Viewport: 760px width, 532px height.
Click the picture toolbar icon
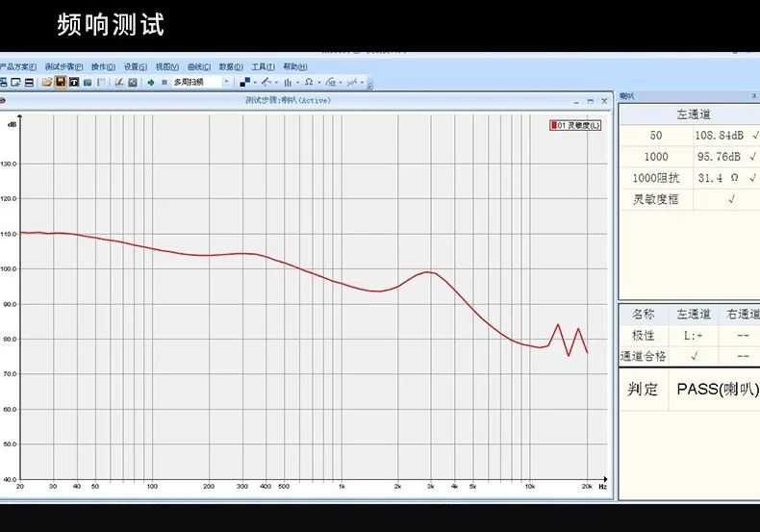[88, 83]
